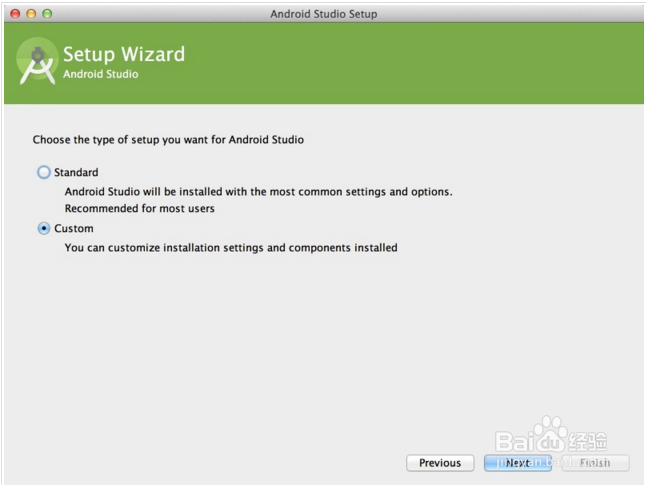Select the Custom setup radio button
This screenshot has height=485, width=646.
click(44, 228)
